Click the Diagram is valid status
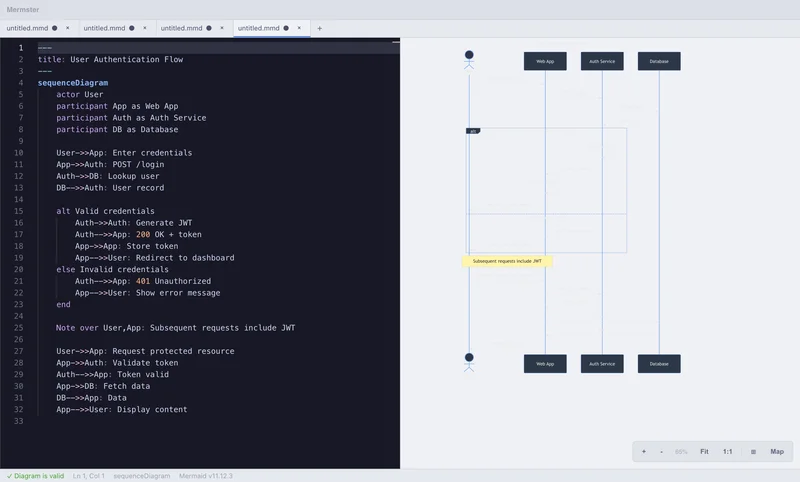The image size is (800, 482). [x=35, y=476]
